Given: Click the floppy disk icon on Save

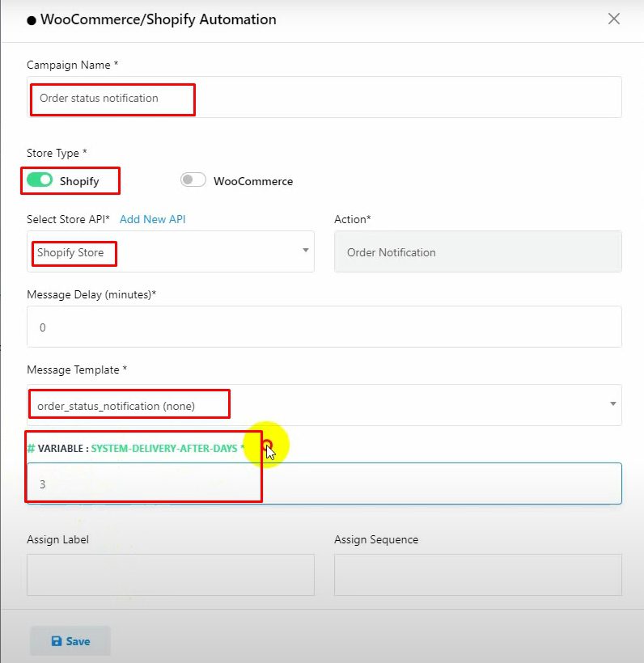Looking at the screenshot, I should [57, 641].
